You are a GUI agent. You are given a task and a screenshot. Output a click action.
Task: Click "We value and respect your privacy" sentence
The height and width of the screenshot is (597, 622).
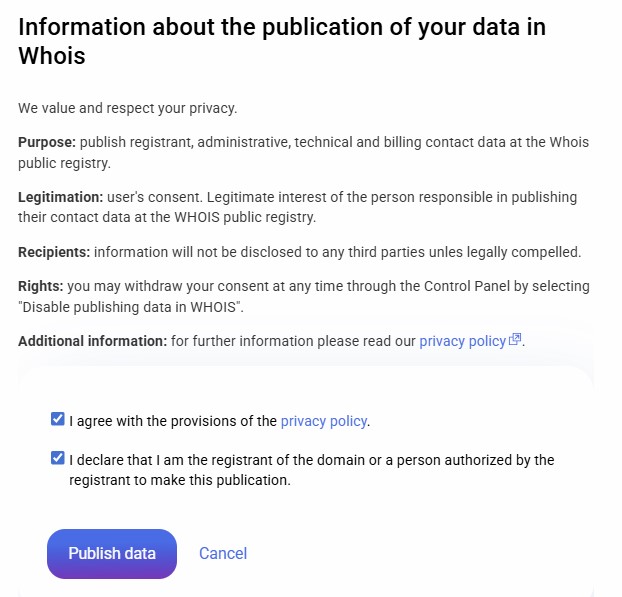[127, 108]
